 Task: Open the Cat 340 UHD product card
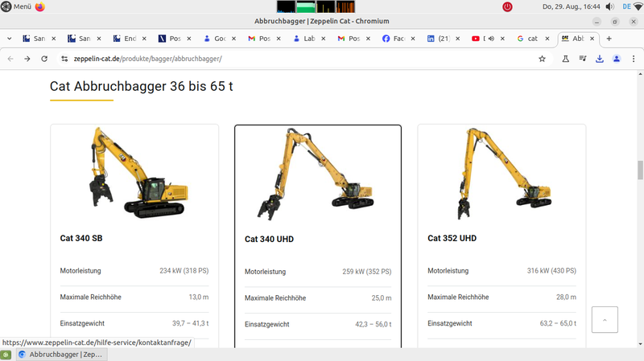317,238
